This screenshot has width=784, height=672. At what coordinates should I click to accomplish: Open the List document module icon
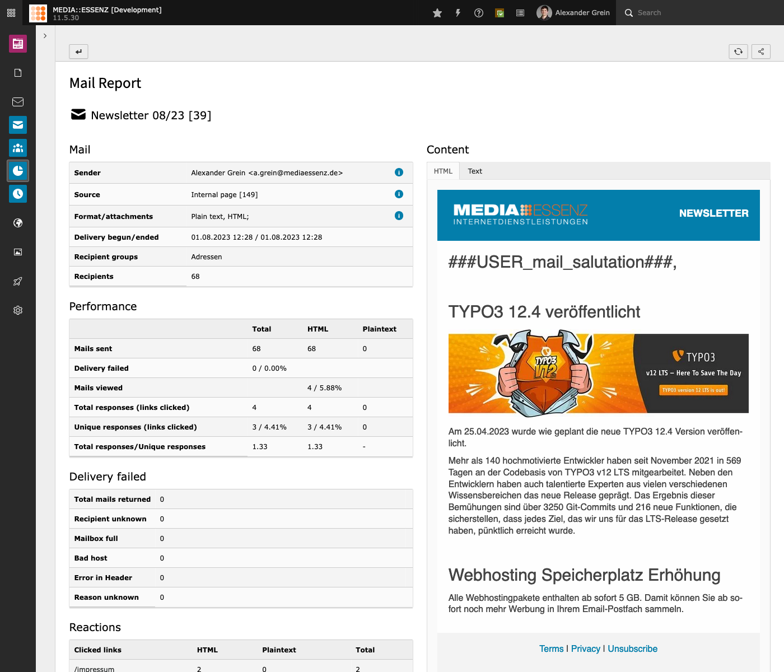pos(18,73)
